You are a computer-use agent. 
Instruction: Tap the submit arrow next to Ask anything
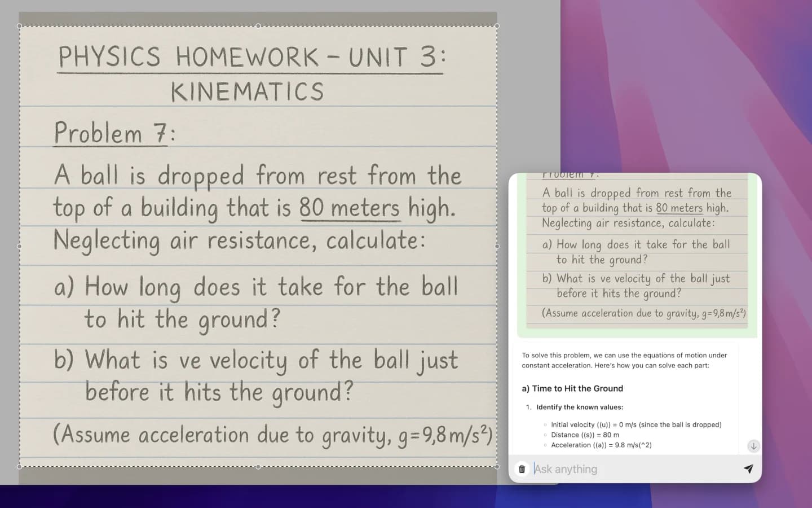(x=749, y=469)
